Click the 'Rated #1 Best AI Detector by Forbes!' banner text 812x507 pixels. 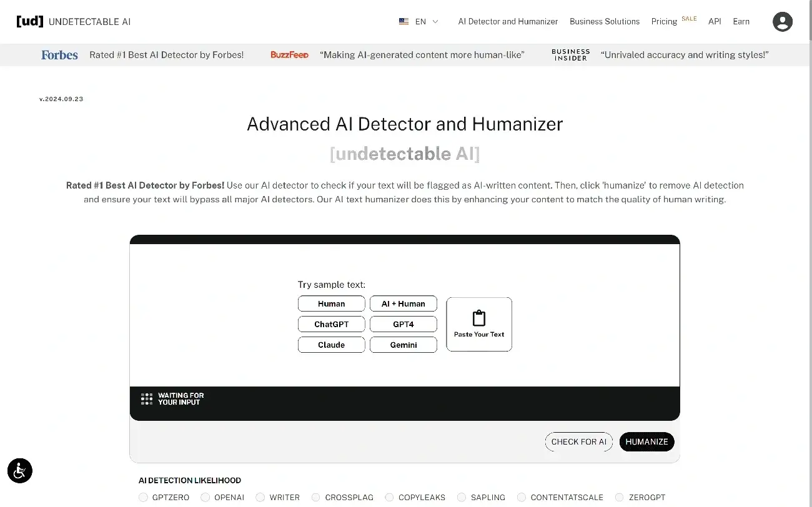tap(167, 55)
